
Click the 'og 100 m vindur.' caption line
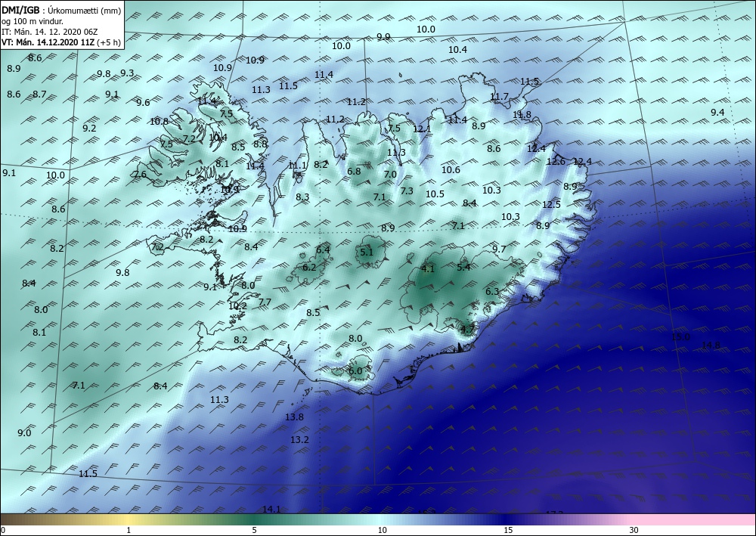pos(33,20)
